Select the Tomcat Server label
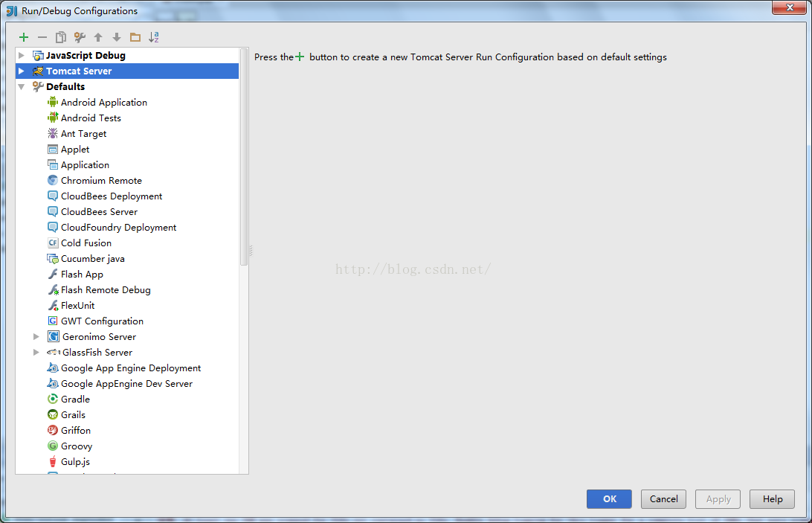812x523 pixels. click(x=79, y=71)
